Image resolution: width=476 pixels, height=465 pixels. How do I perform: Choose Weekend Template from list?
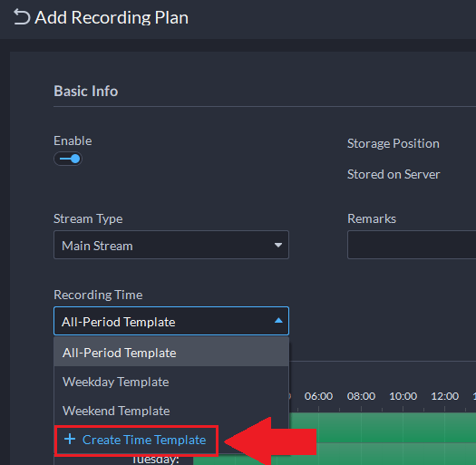171,411
